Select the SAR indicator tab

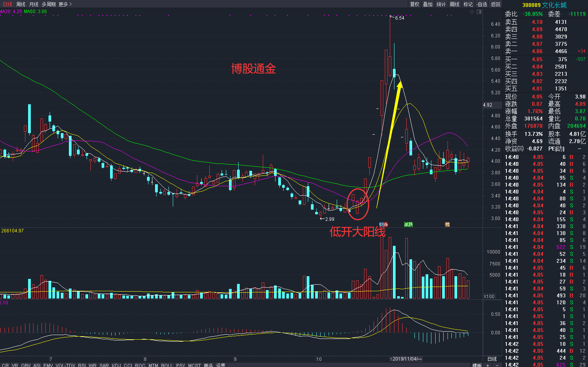[x=104, y=365]
